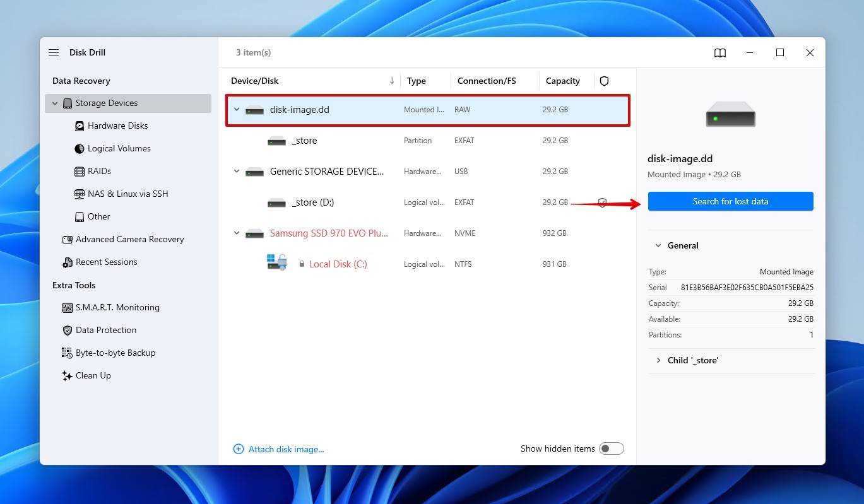Screen dimensions: 864x504
Task: Click the NAS & Linux monitor icon
Action: click(x=80, y=194)
